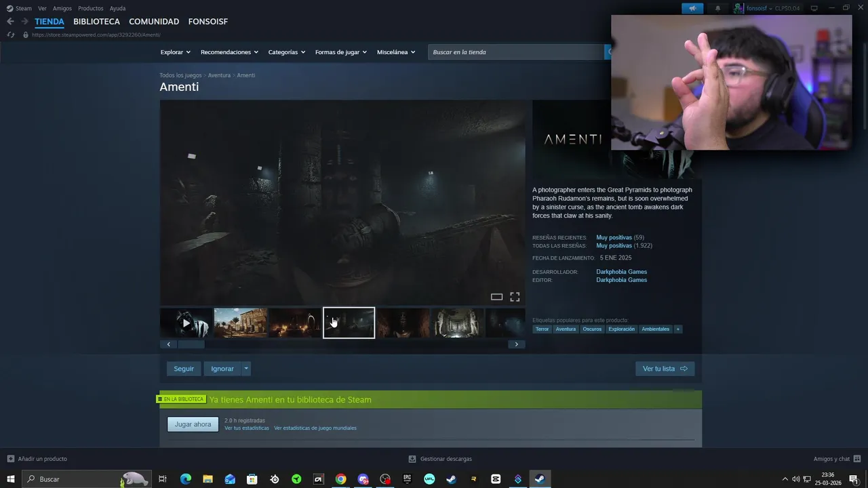Select the Egyptian building exterior screenshot thumbnail

point(241,323)
